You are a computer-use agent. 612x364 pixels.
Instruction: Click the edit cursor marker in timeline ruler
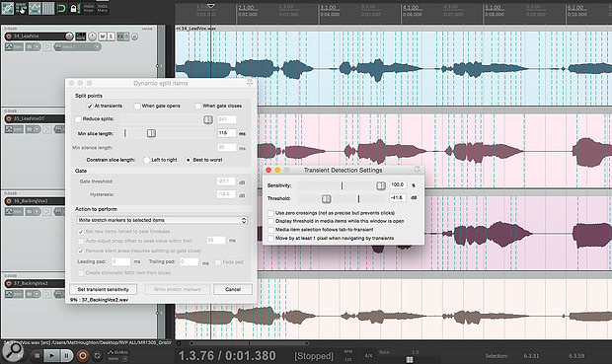tap(211, 6)
